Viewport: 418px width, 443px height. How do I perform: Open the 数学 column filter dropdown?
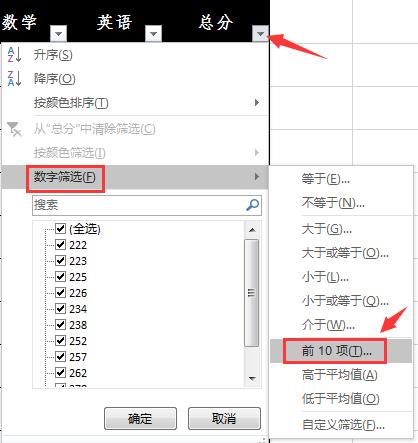pyautogui.click(x=59, y=34)
